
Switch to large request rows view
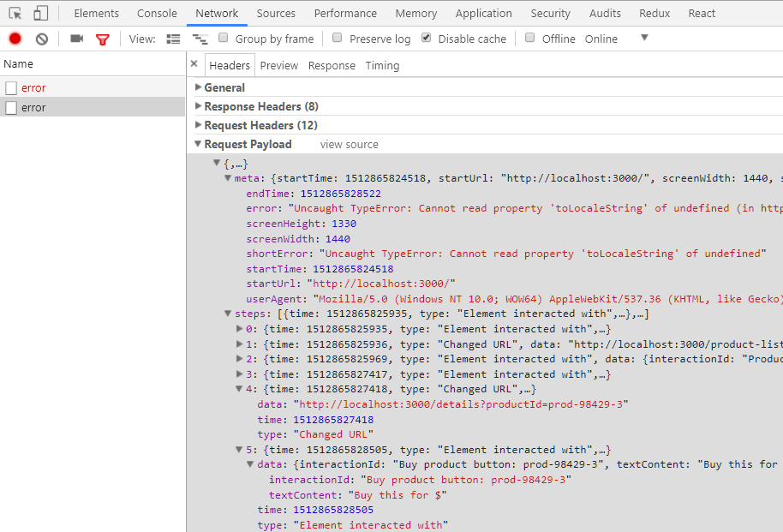[x=173, y=39]
